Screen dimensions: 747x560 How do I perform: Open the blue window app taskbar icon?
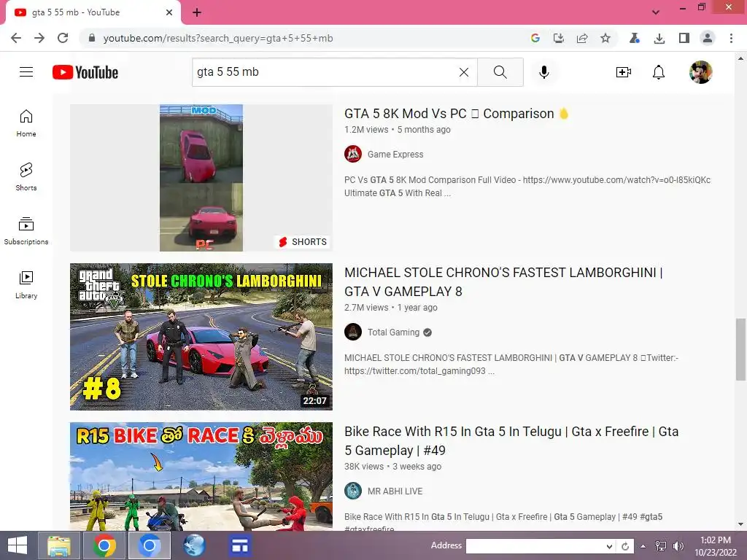(239, 545)
